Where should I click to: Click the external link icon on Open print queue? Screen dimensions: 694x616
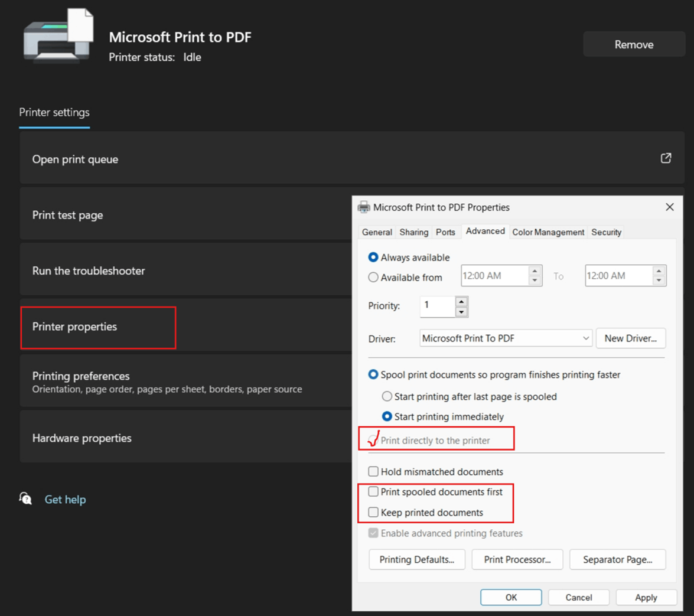point(666,158)
